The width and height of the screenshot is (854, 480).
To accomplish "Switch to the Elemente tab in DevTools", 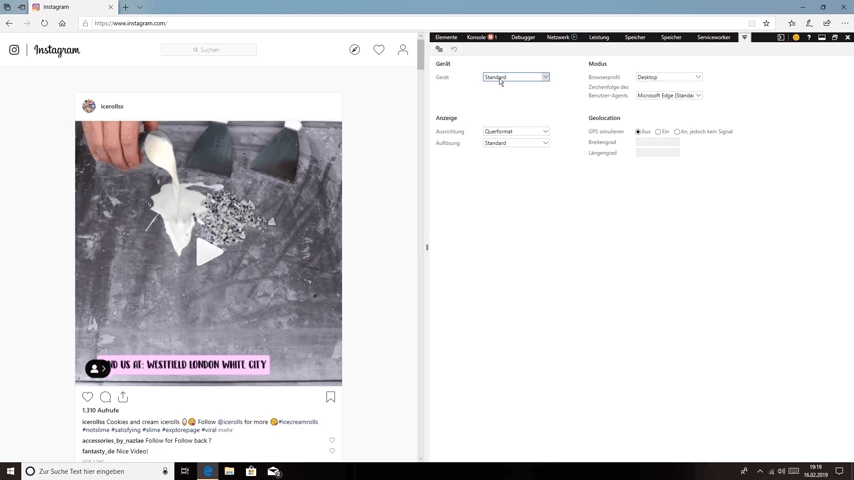I will click(446, 37).
